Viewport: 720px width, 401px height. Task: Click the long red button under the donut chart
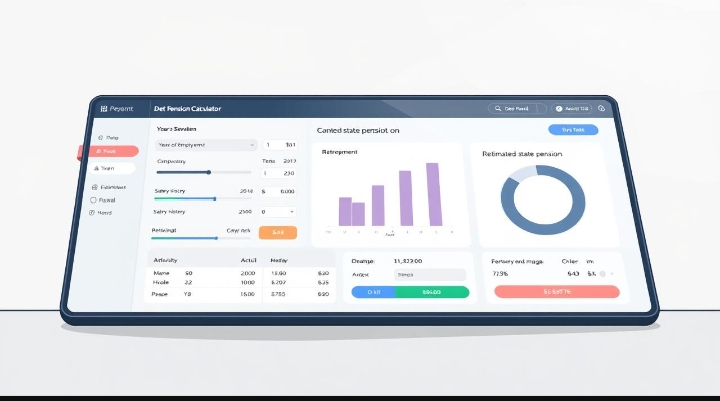(557, 292)
